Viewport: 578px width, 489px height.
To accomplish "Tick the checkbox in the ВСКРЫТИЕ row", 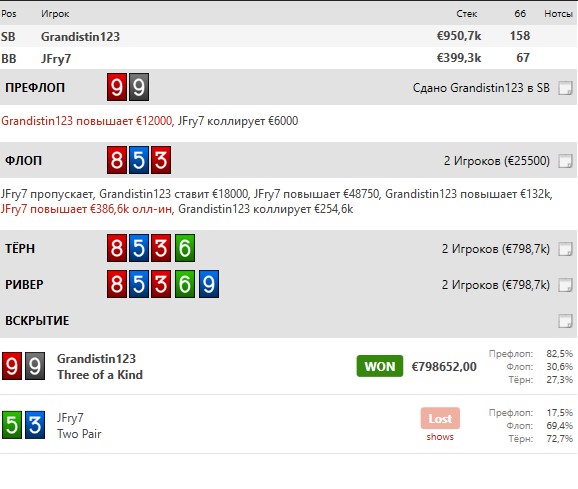I will (565, 321).
